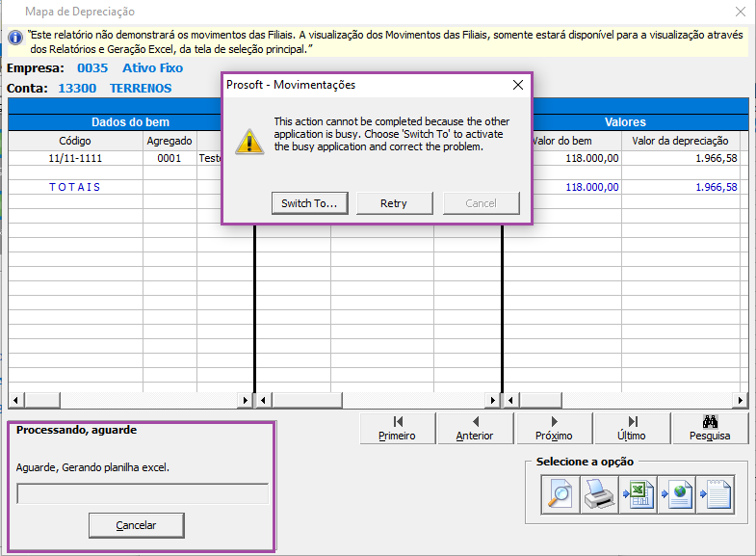756x556 pixels.
Task: Click the Dados do bem scrollbar thumb
Action: pos(42,400)
